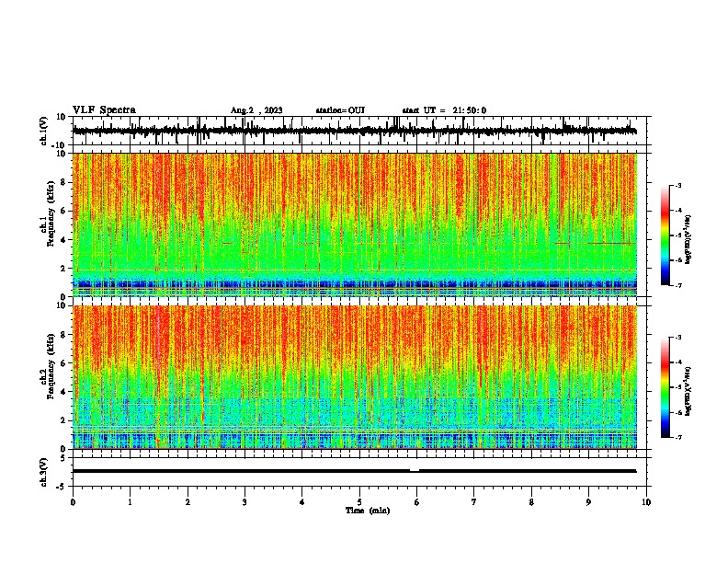Viewport: 728px width, 563px height.
Task: Click time axis tick label "3"
Action: (245, 502)
